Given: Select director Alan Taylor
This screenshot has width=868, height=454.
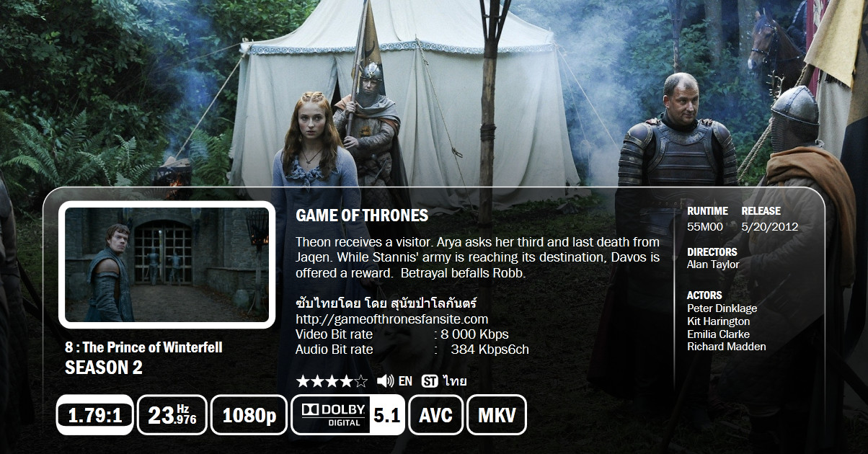Looking at the screenshot, I should point(713,264).
